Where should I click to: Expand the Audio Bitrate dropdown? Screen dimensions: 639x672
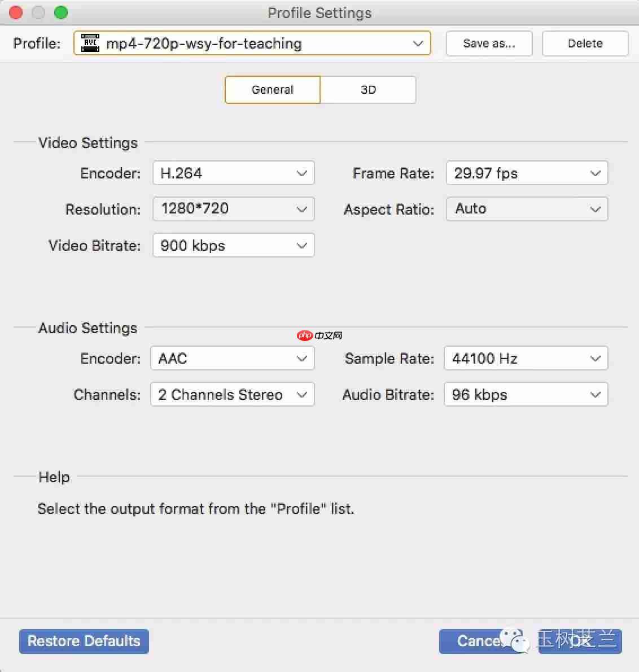(x=526, y=395)
